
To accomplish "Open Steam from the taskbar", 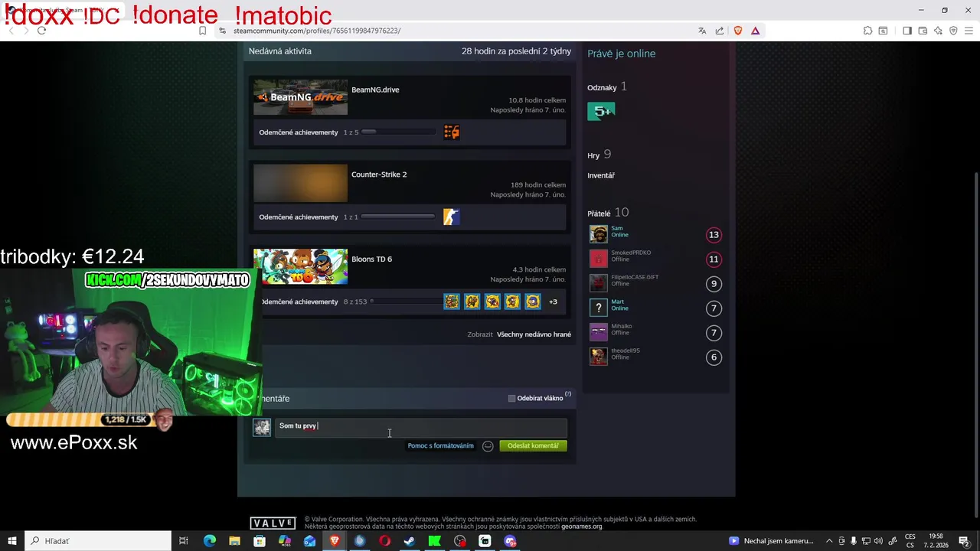I will [410, 541].
